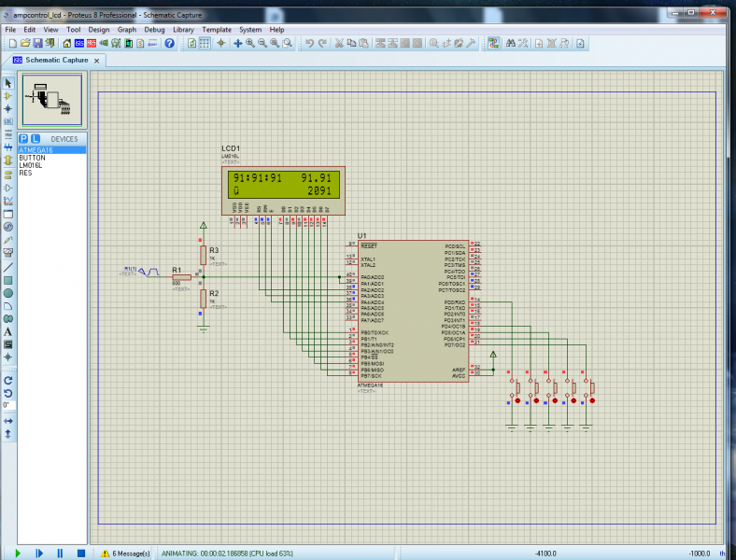The height and width of the screenshot is (560, 736).
Task: Pause the running simulation
Action: click(x=60, y=553)
